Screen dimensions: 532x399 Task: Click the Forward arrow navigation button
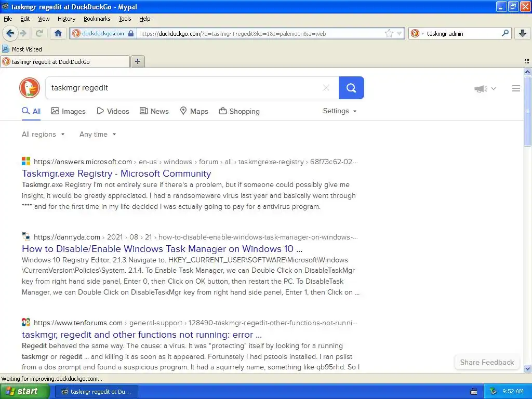pos(23,33)
